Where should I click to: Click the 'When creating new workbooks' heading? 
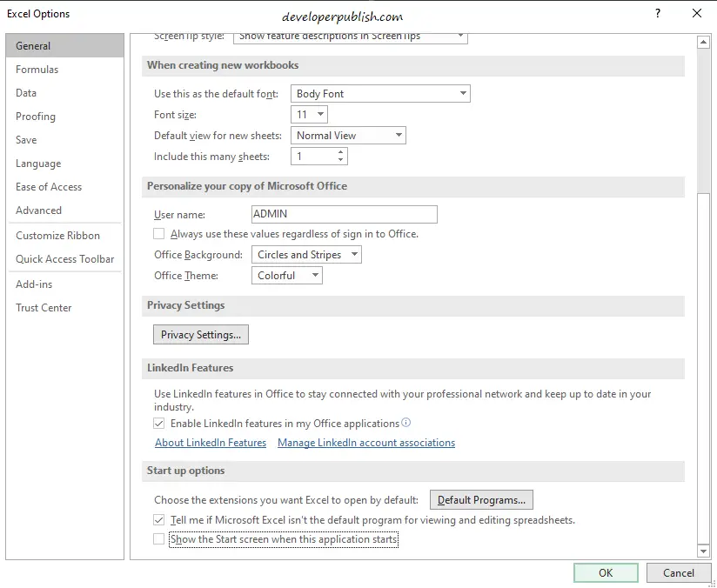[x=223, y=65]
